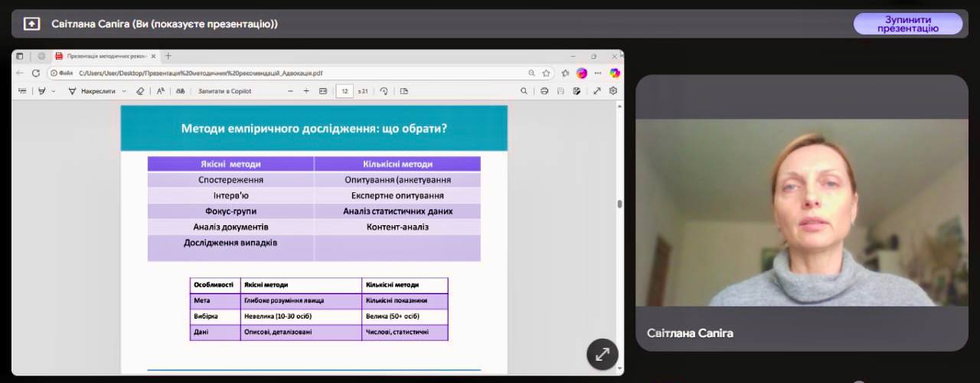Image resolution: width=980 pixels, height=383 pixels.
Task: Click the PDF vertical scrollbar thumb
Action: coord(619,204)
